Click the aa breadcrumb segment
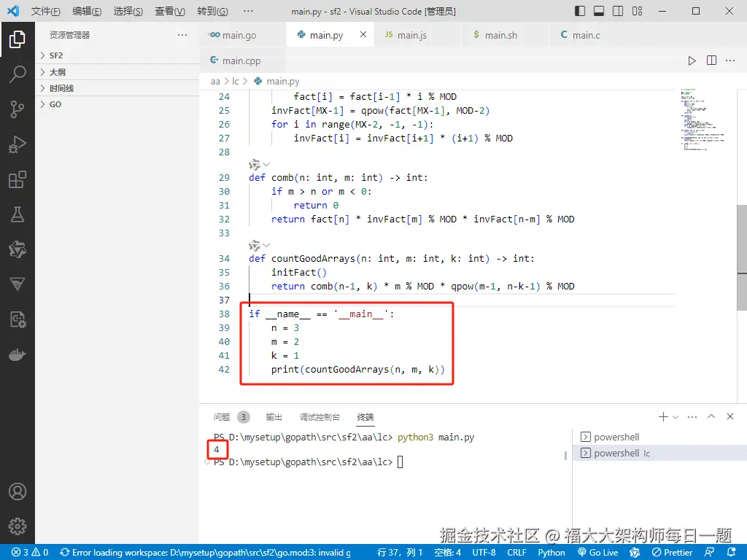The image size is (747, 560). coord(215,82)
